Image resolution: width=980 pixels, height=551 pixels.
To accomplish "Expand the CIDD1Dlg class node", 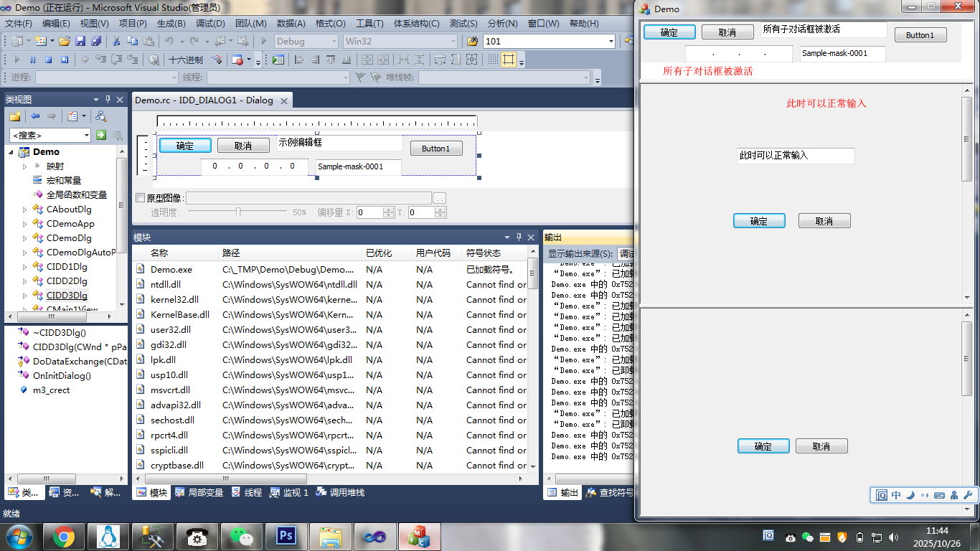I will point(25,267).
